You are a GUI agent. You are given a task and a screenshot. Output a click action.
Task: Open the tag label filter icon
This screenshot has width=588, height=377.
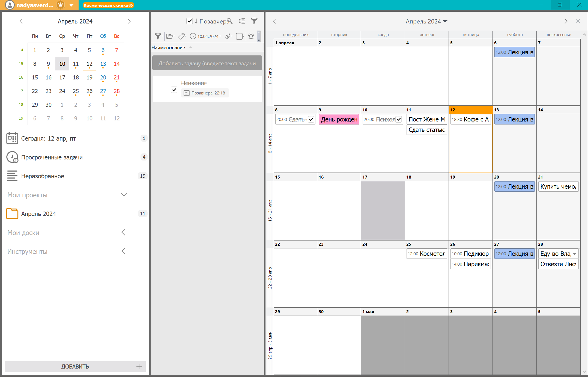pyautogui.click(x=182, y=36)
